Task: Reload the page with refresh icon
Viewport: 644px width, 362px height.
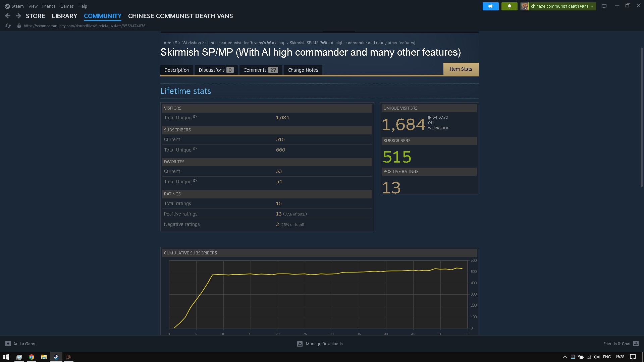Action: [x=8, y=26]
